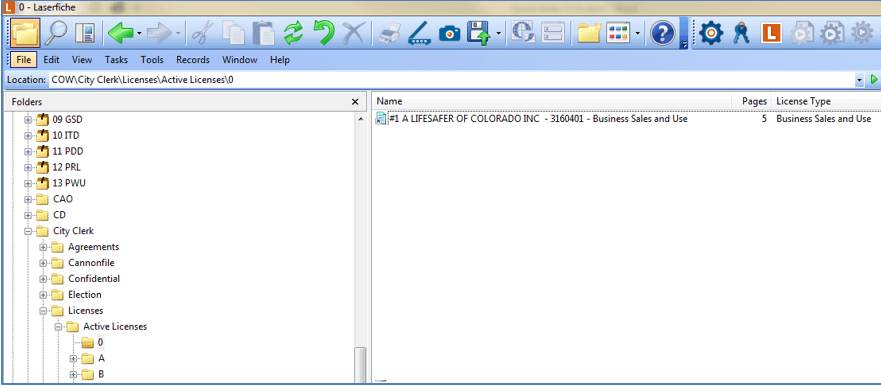Screen dimensions: 881x387
Task: Click the keys security icon
Action: (742, 34)
